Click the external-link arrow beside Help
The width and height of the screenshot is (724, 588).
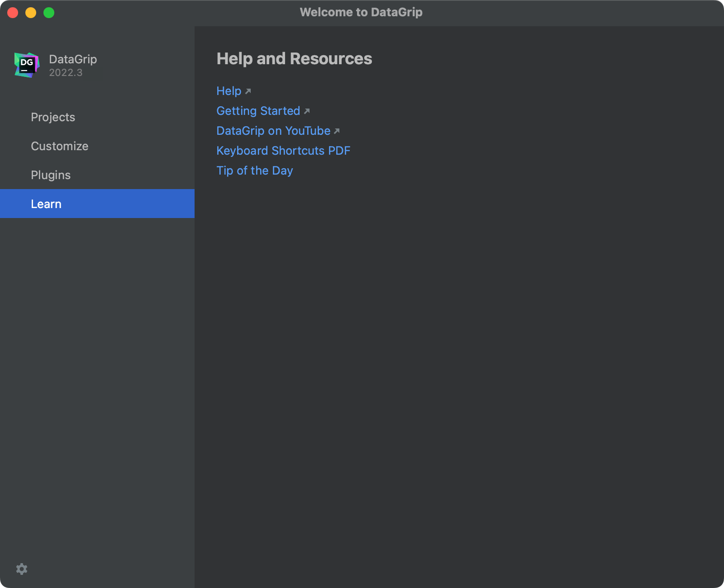click(x=248, y=91)
